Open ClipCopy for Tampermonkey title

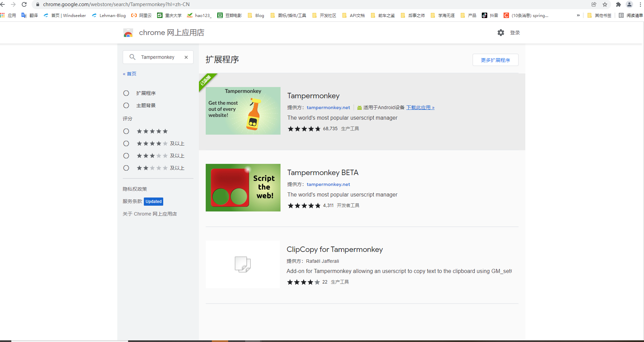335,250
